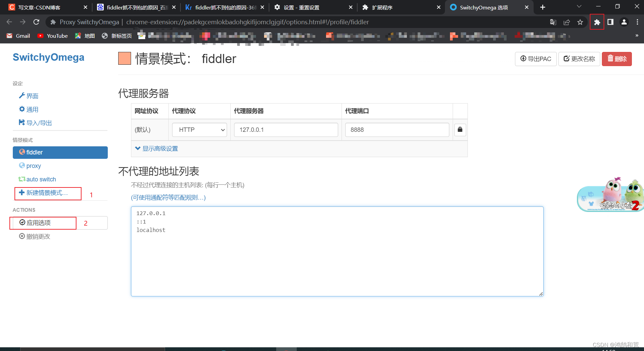
Task: Close the 写文章-CSDN博客 tab
Action: point(85,7)
